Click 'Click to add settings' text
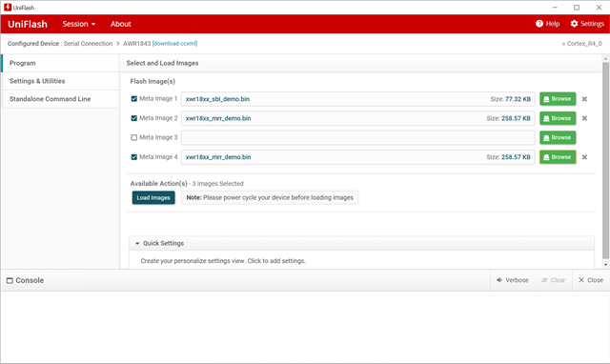 pyautogui.click(x=276, y=261)
